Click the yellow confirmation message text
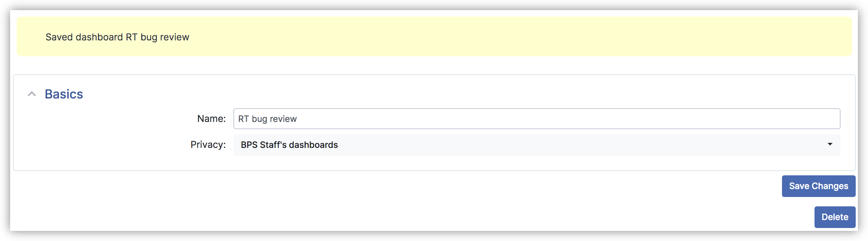Image resolution: width=868 pixels, height=241 pixels. [117, 36]
